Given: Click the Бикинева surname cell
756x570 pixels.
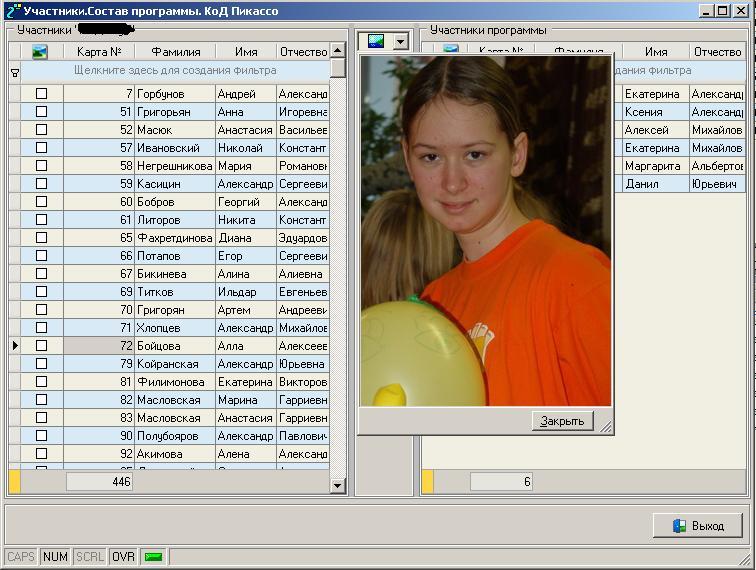Looking at the screenshot, I should pos(175,273).
